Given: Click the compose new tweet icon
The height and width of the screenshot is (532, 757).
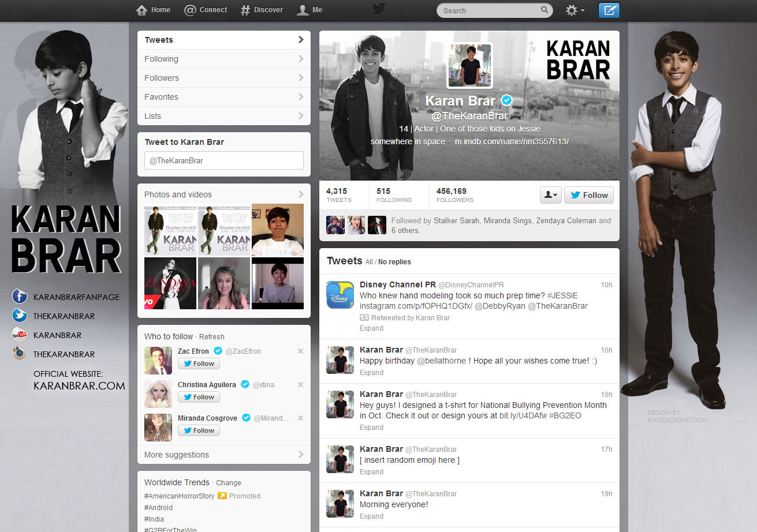Looking at the screenshot, I should [x=609, y=10].
